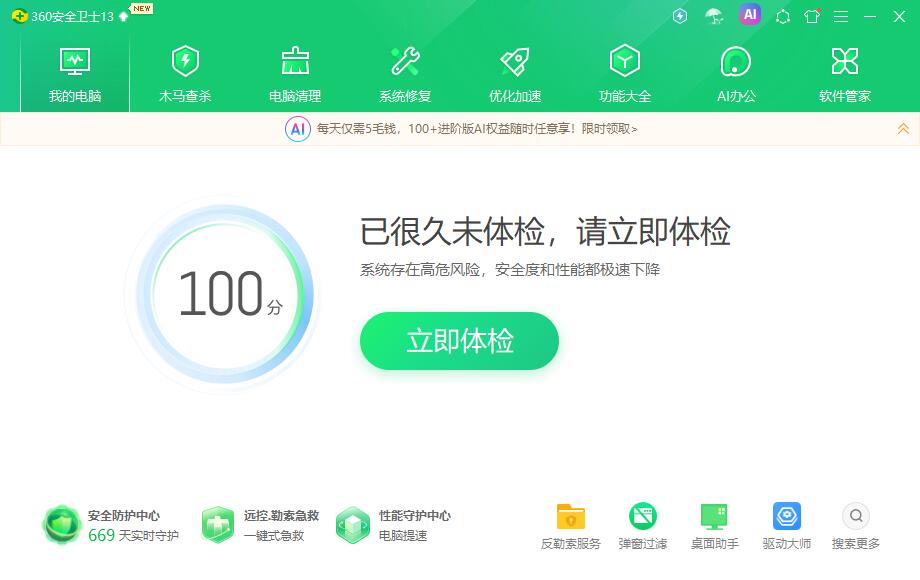
Task: Open 弹窗过滤 icon
Action: 642,517
